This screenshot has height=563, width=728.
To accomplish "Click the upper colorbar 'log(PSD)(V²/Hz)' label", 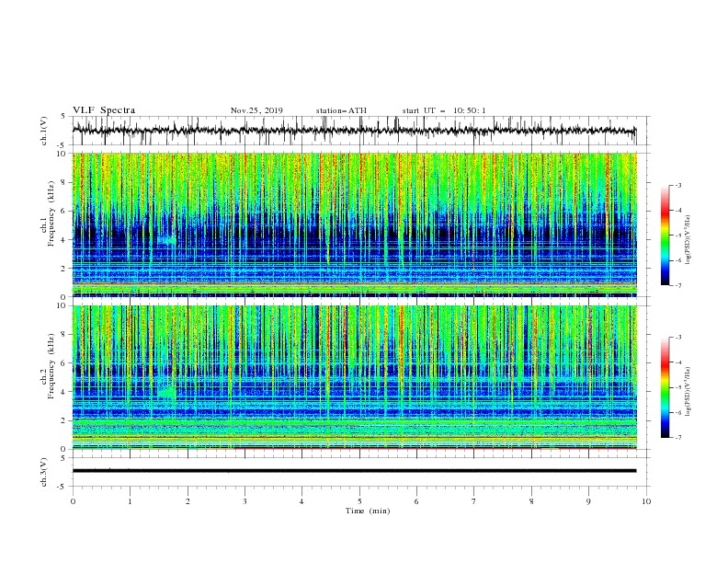I will click(x=688, y=240).
